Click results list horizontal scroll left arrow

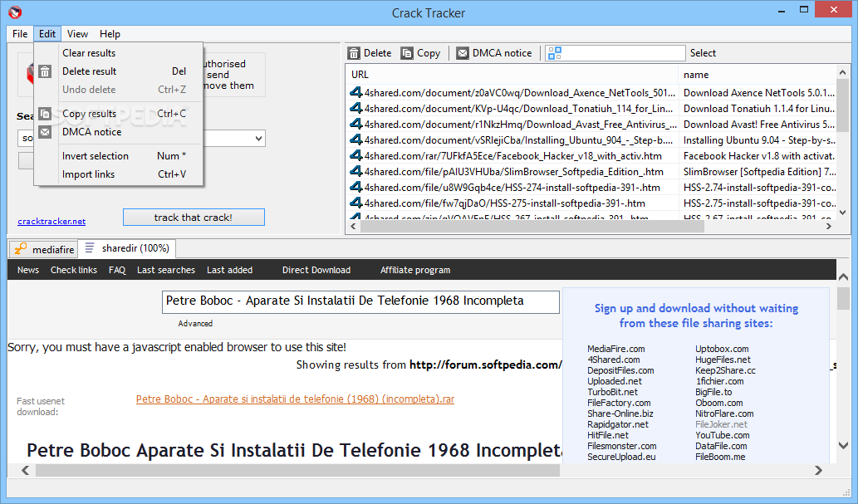point(354,226)
